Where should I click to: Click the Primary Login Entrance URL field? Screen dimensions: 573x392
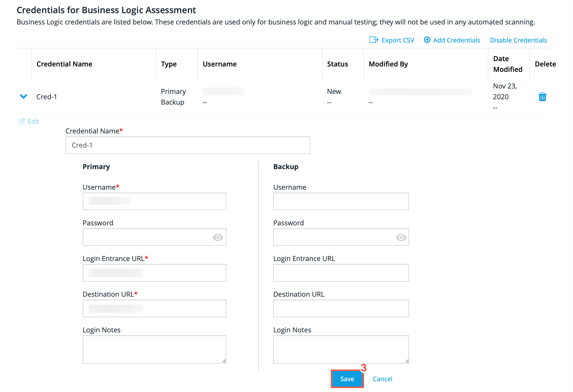point(154,273)
